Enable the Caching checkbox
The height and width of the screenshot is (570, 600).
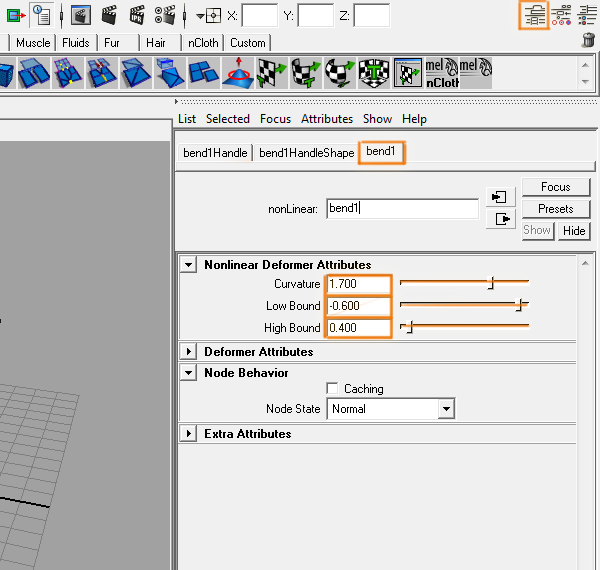pyautogui.click(x=332, y=389)
